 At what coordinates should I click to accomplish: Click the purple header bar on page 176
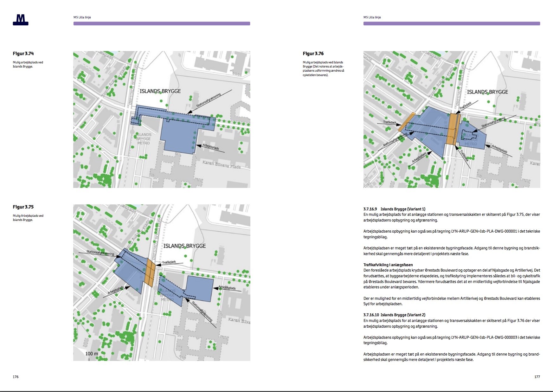click(x=162, y=23)
